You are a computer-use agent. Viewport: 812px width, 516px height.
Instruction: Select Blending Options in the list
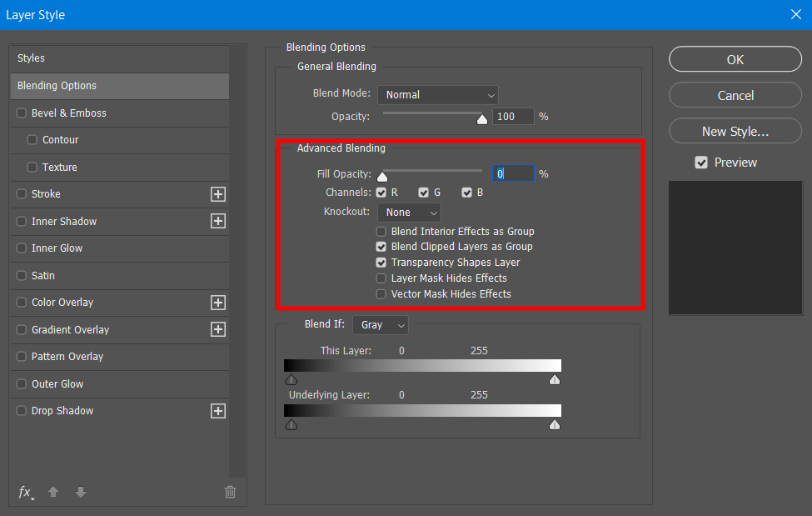[120, 86]
